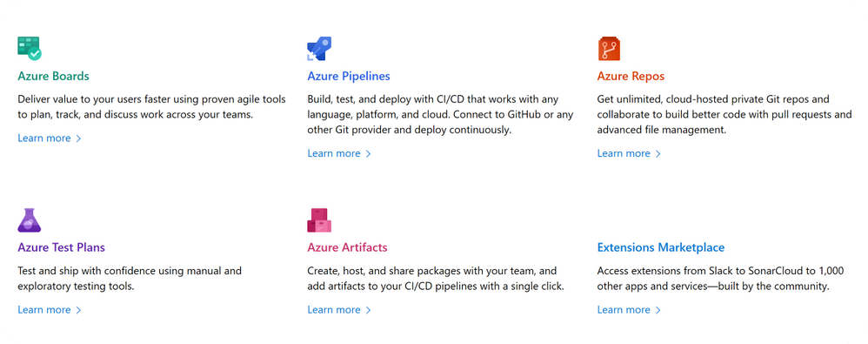Click the chevron after Azure Repos Learn more

pyautogui.click(x=658, y=154)
